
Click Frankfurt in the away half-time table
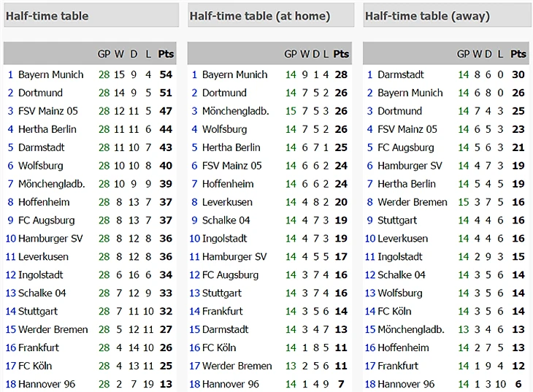[398, 366]
